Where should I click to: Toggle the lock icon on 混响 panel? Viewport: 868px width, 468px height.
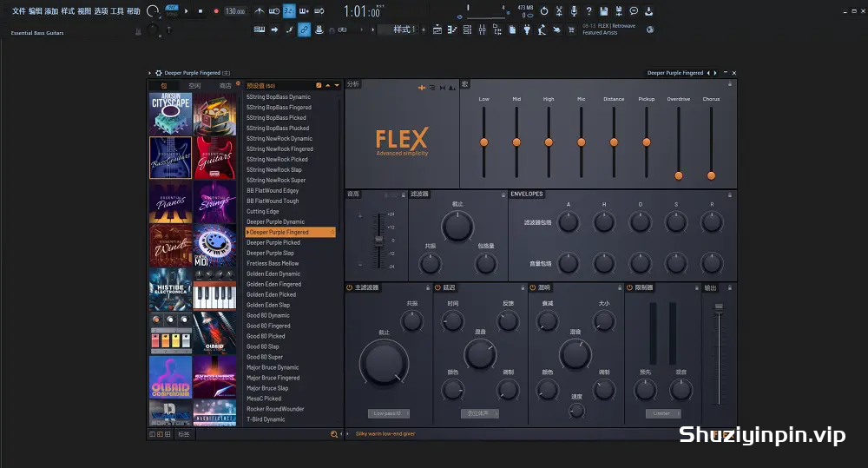pyautogui.click(x=620, y=288)
